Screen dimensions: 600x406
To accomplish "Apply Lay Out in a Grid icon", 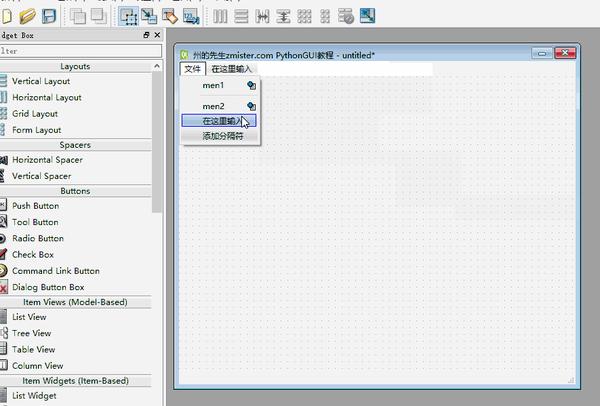I will (x=304, y=16).
